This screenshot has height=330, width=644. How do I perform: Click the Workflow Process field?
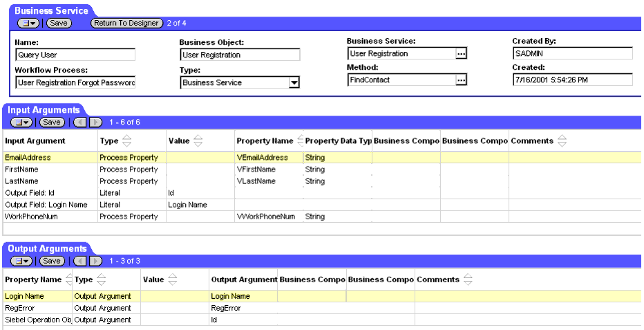75,82
